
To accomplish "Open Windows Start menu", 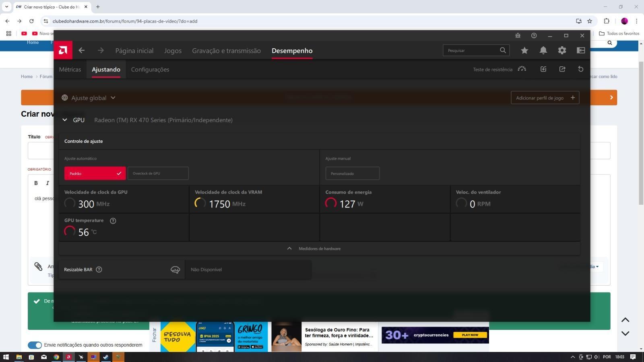I will [x=6, y=357].
